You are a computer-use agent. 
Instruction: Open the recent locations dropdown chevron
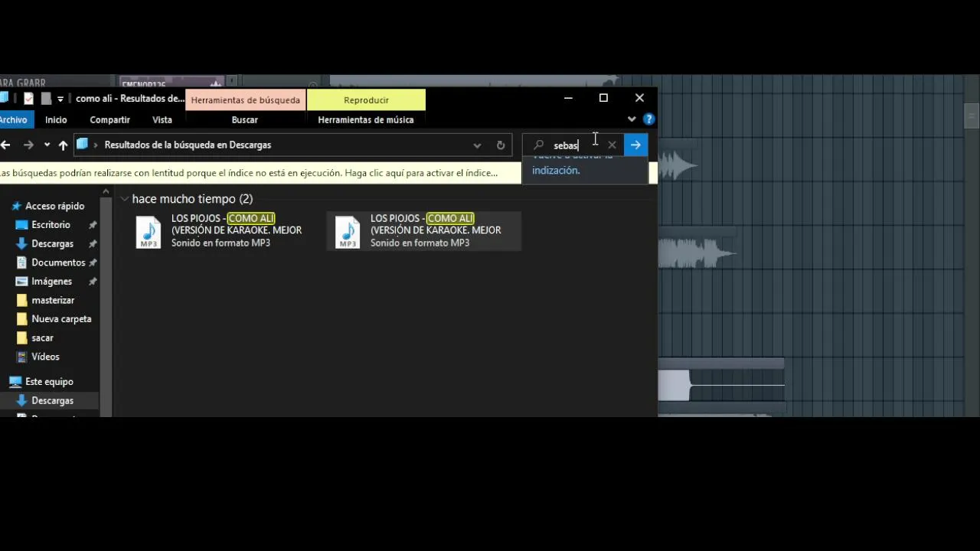(x=47, y=145)
